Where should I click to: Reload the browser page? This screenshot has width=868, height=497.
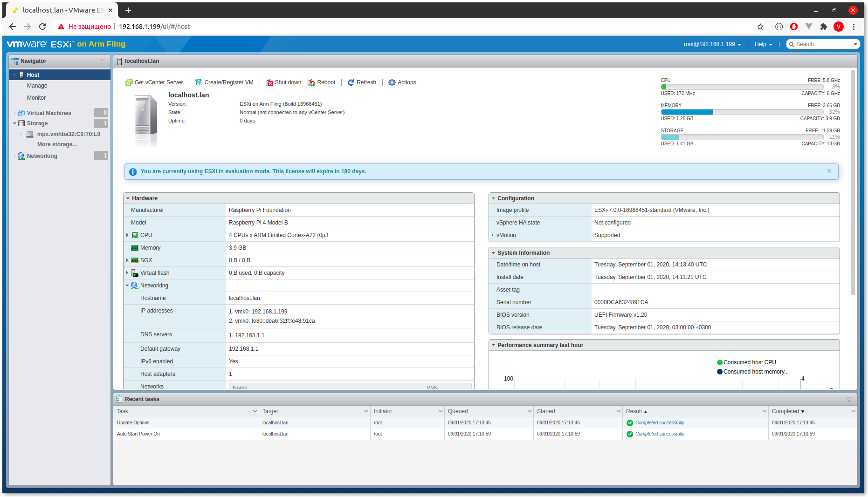42,27
